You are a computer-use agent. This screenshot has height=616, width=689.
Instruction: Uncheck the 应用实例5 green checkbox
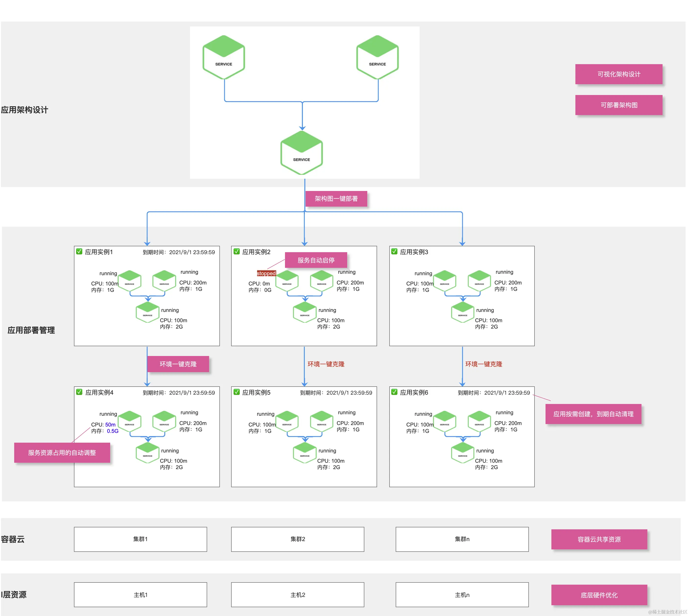[x=237, y=392]
